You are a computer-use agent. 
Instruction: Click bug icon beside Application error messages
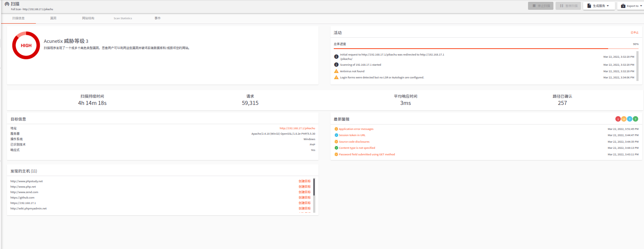[336, 129]
